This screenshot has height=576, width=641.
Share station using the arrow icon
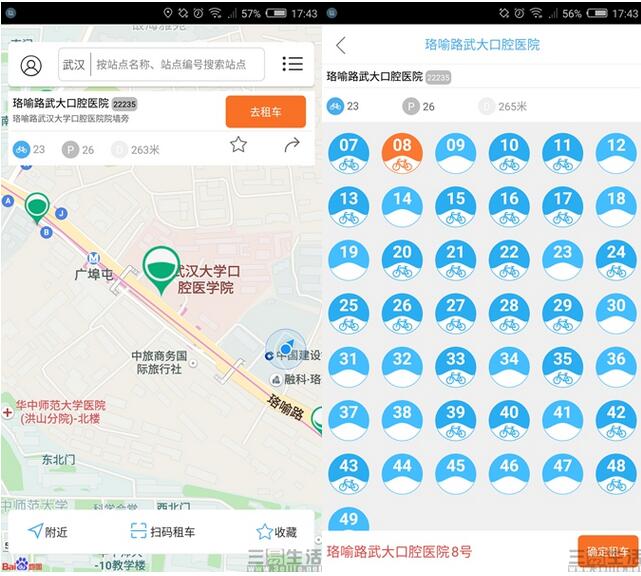292,144
